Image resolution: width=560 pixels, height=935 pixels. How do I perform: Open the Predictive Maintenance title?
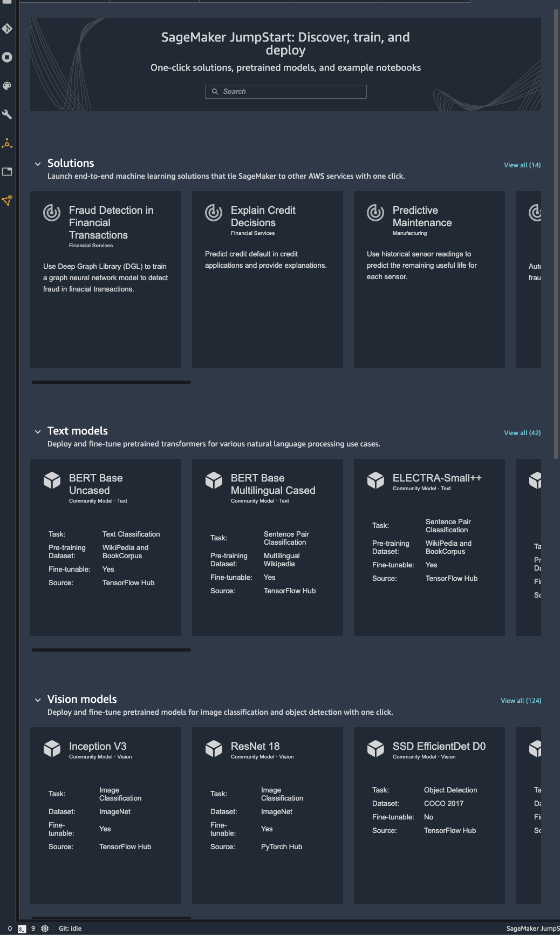[x=422, y=216]
